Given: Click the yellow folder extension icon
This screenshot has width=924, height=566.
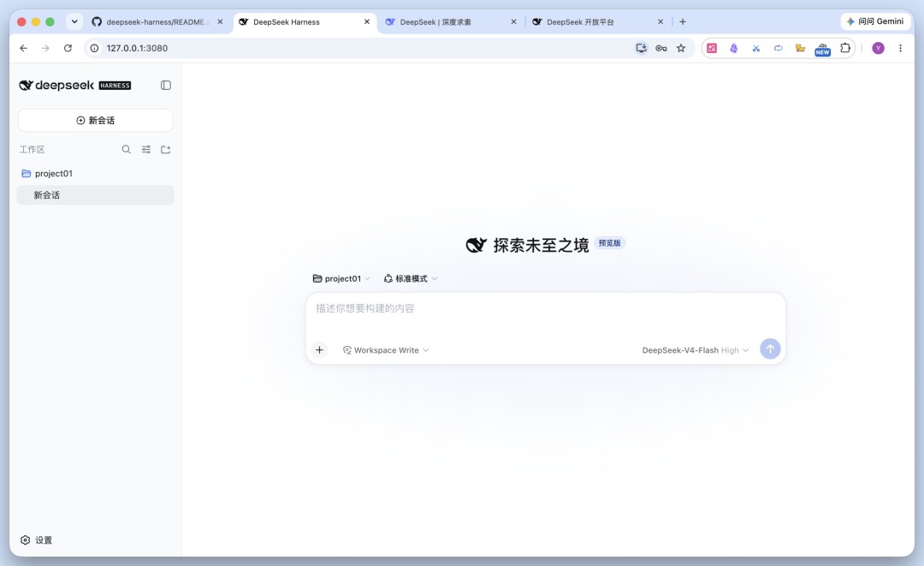Looking at the screenshot, I should click(800, 48).
